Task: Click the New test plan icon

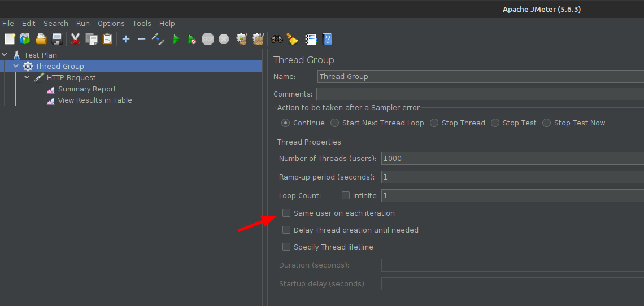Action: (10, 39)
